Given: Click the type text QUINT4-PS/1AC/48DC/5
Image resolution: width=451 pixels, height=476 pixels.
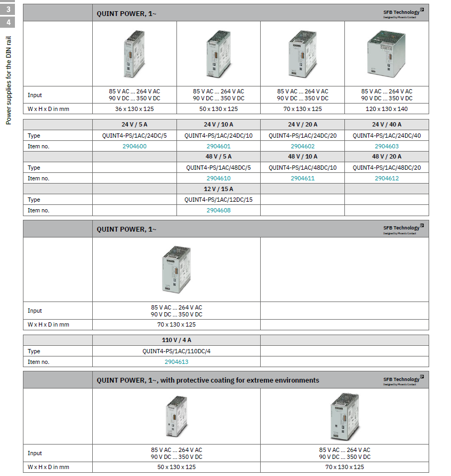Looking at the screenshot, I should tap(219, 168).
